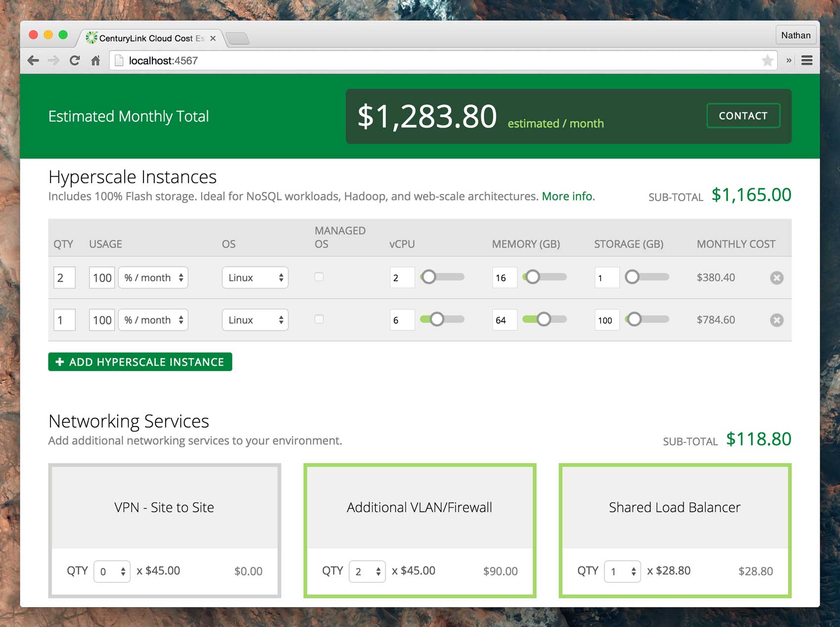Click the Networking sub-total $118.80
This screenshot has height=627, width=840.
pos(759,439)
